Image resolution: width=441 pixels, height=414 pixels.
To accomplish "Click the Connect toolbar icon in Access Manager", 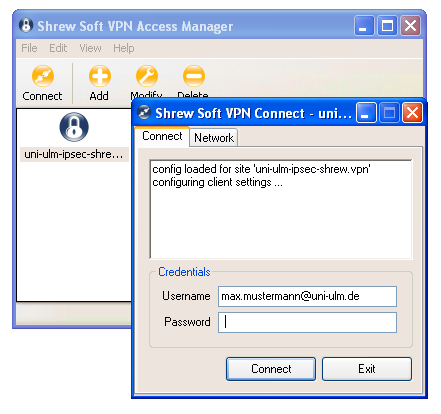I will coord(42,76).
